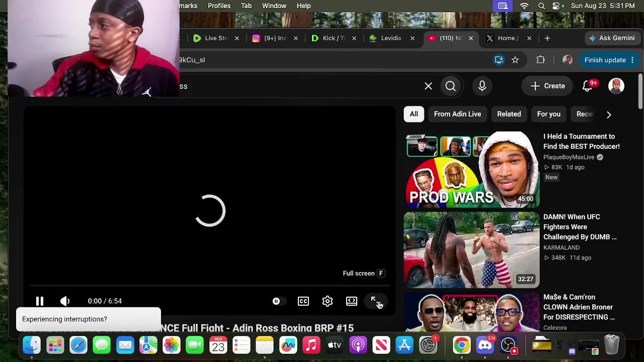Open 'DAMN! When UFC Fighters' video title
644x362 pixels.
(580, 227)
